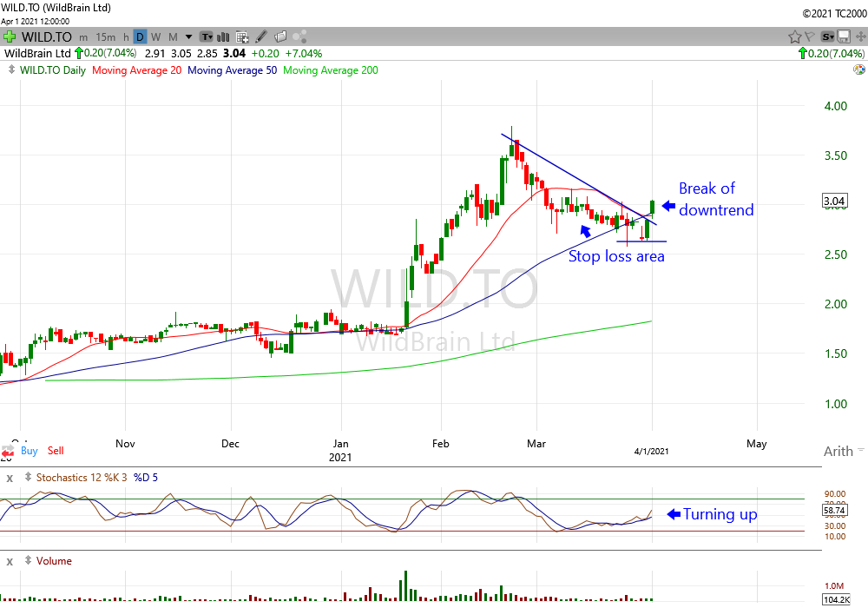Screen dimensions: 868x608
Task: Click the WildBrain Ltd company name
Action: coord(37,53)
